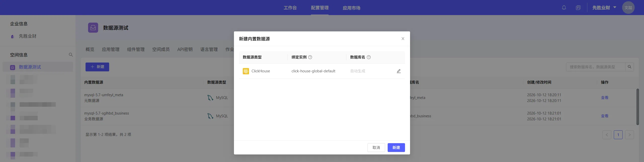Click the search button beside database search box
The height and width of the screenshot is (162, 644).
tap(629, 67)
